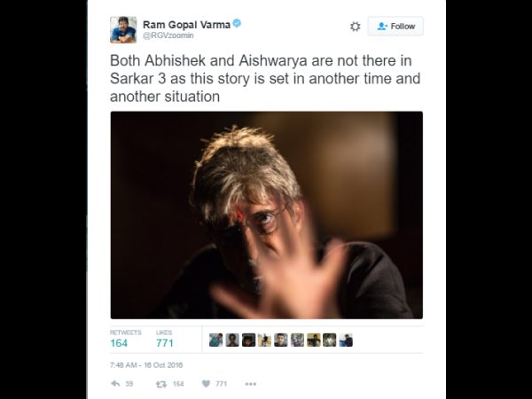Open the fifth liker avatar thumbnail
The height and width of the screenshot is (399, 532).
pyautogui.click(x=281, y=340)
